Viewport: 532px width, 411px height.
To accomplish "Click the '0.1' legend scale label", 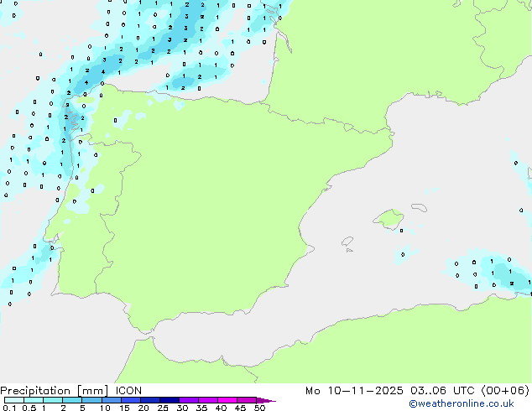I will 9,408.
